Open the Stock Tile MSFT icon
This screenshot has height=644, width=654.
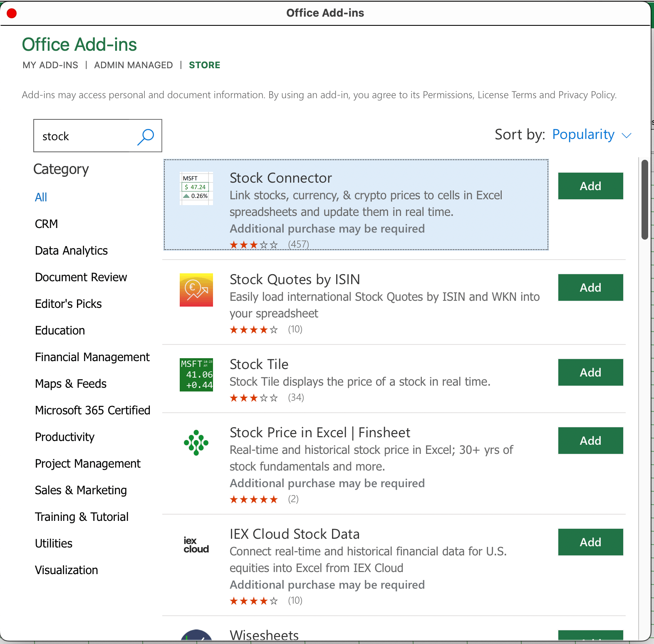coord(196,375)
